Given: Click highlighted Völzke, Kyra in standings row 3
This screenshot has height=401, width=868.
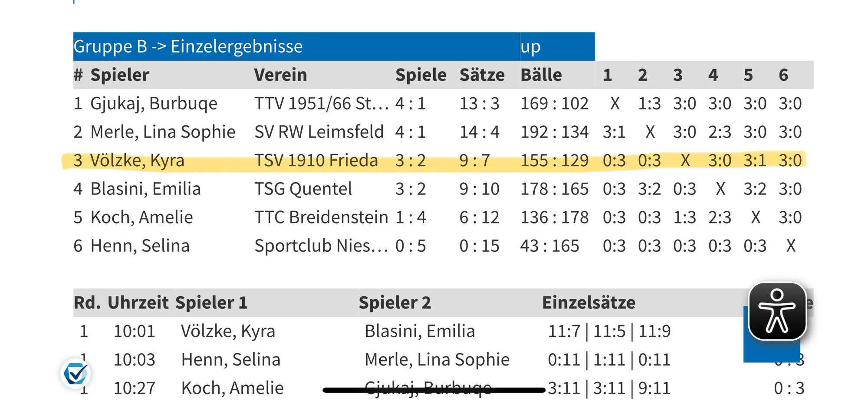Looking at the screenshot, I should point(137,161).
